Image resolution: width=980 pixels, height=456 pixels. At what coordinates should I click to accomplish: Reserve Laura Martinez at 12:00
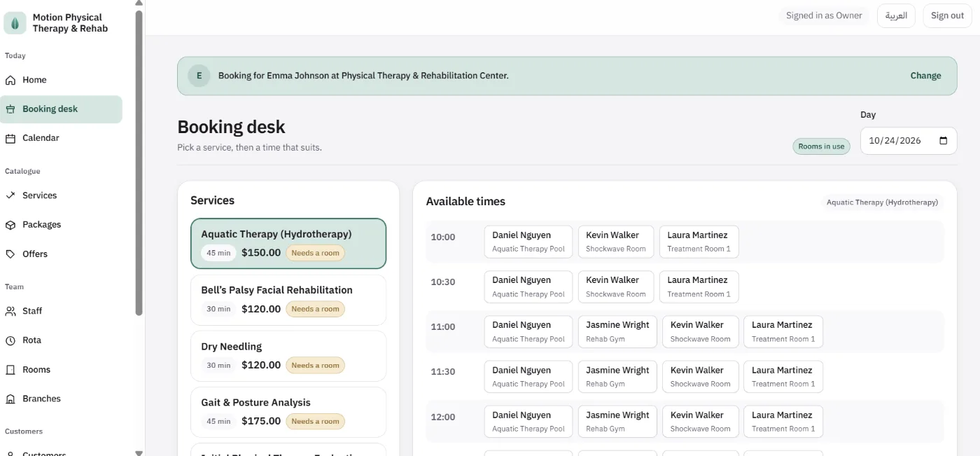pos(783,422)
